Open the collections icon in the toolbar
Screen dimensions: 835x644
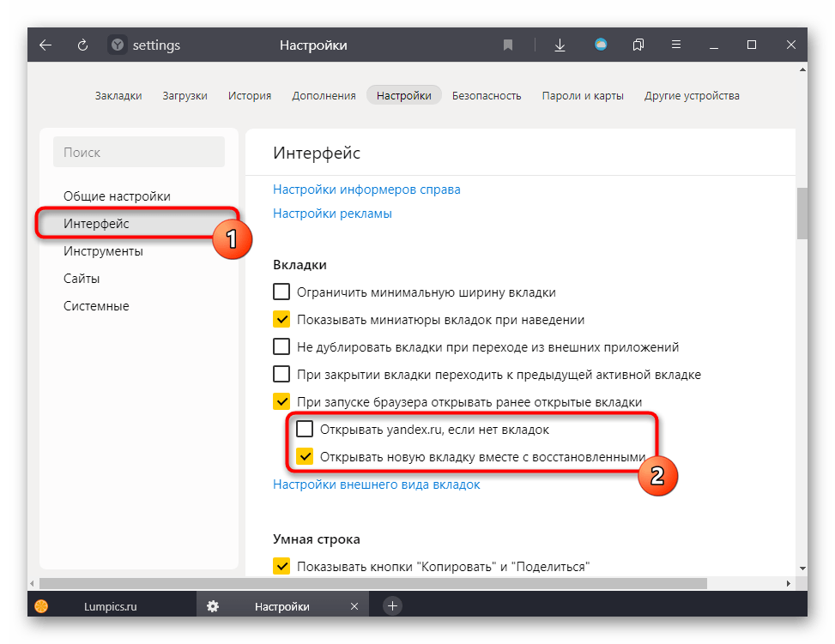[638, 45]
